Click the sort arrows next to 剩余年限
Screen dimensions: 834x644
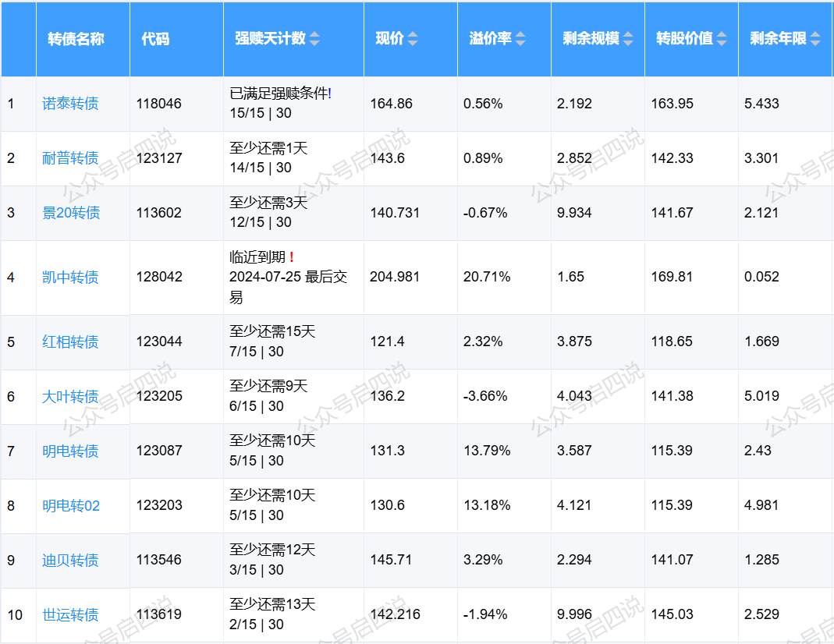click(815, 39)
